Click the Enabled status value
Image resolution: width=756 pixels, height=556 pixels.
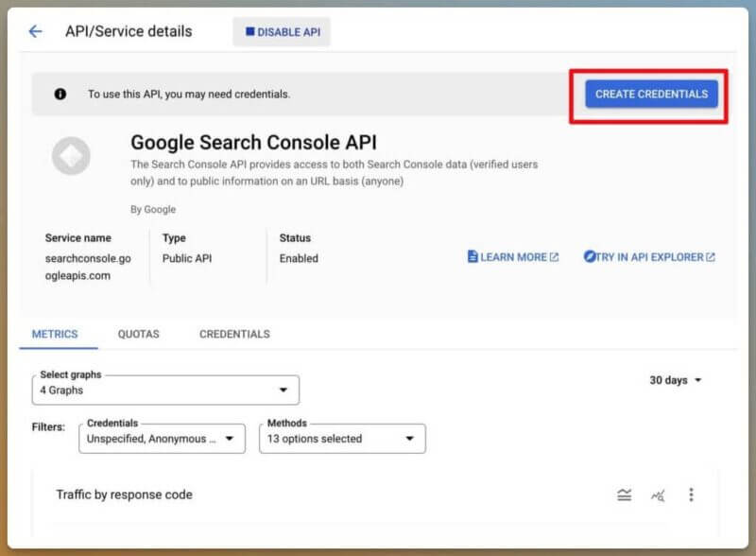(x=299, y=259)
